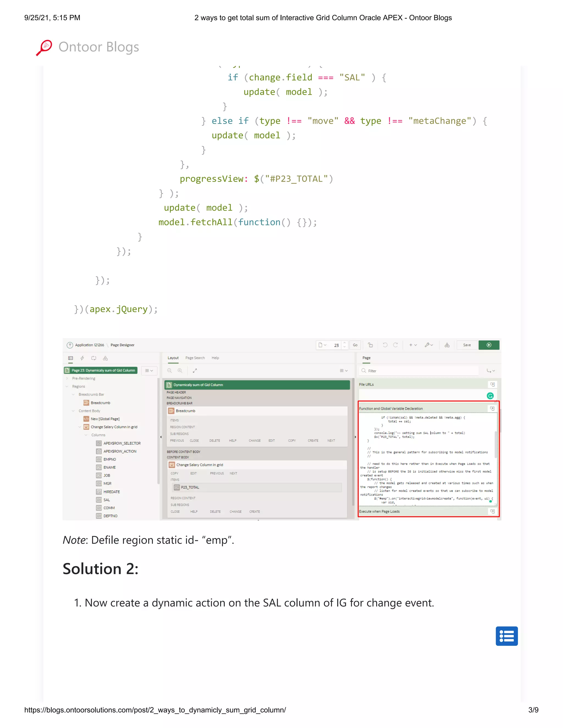Select the COMM column in tree

(x=109, y=508)
